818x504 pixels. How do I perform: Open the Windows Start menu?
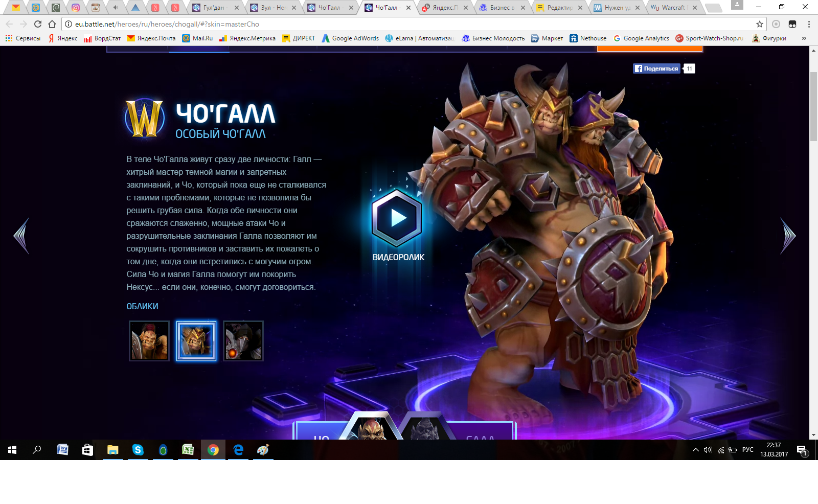12,450
